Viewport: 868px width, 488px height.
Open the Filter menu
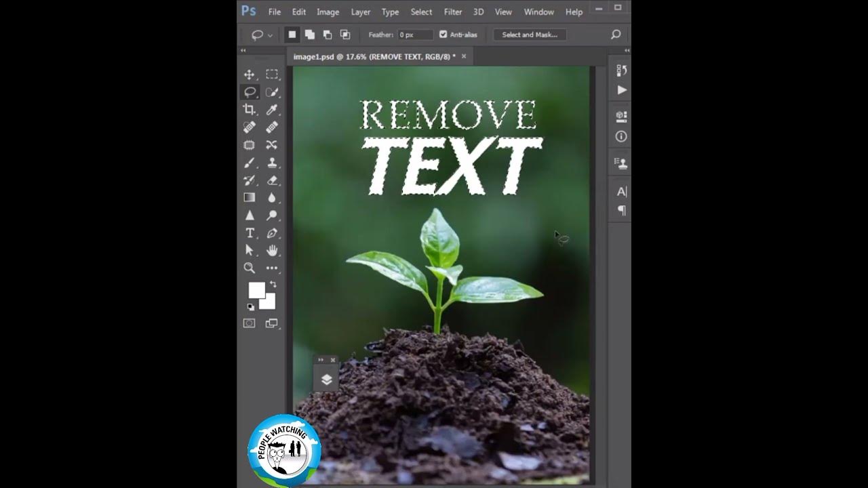coord(453,12)
